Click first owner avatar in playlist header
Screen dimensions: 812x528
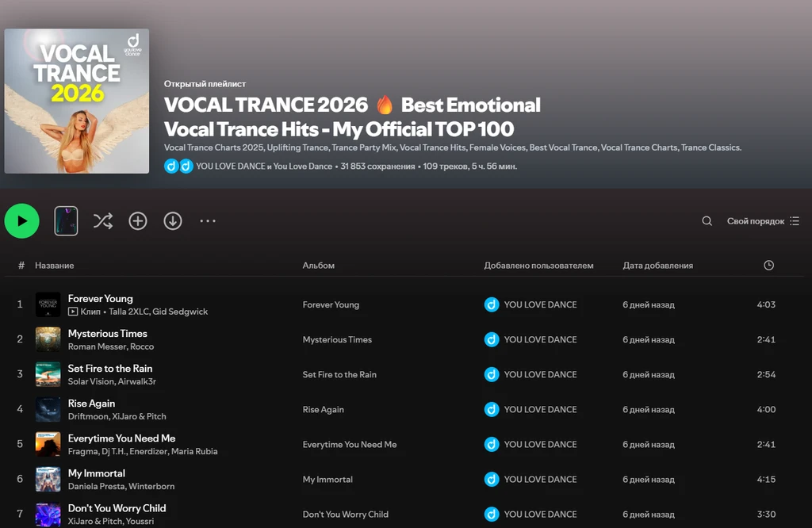171,166
